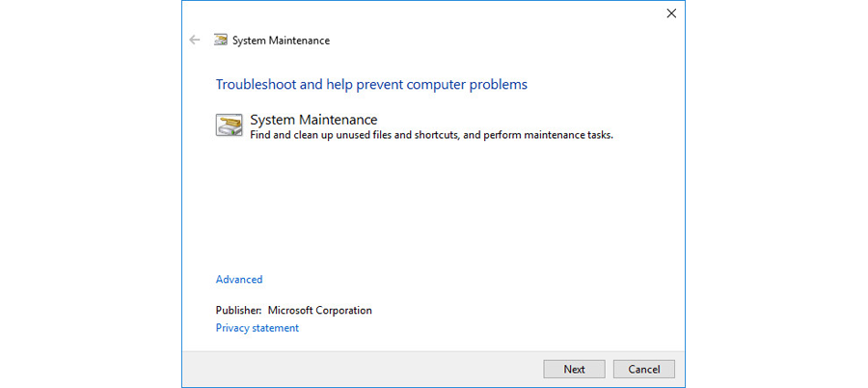Click the Publisher label

pos(238,311)
